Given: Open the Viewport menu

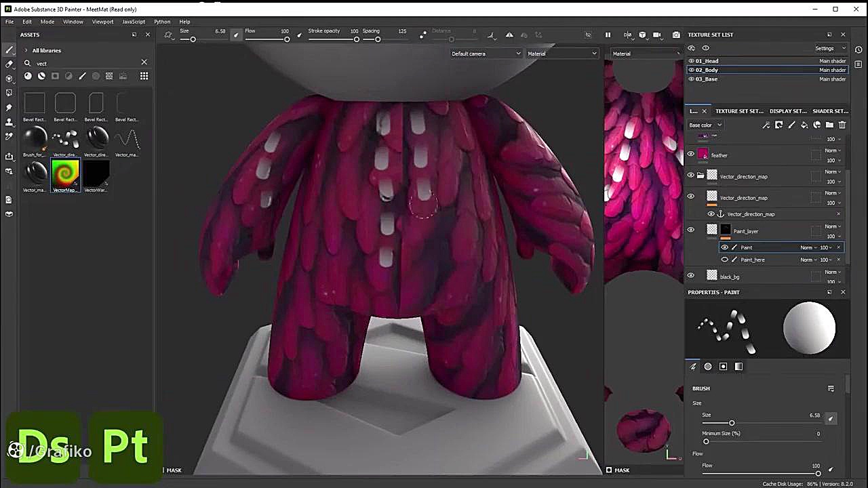Looking at the screenshot, I should point(102,22).
